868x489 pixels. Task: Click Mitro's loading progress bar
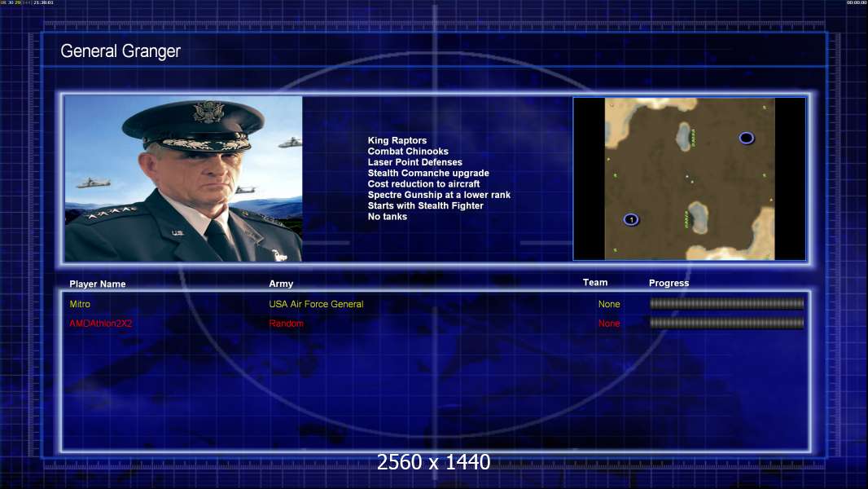(x=726, y=303)
